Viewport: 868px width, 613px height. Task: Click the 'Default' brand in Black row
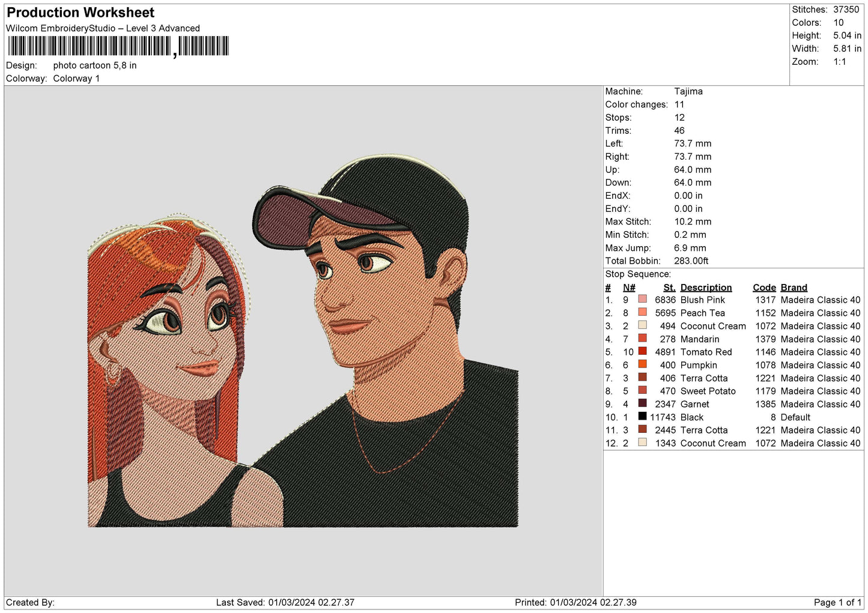coord(796,417)
